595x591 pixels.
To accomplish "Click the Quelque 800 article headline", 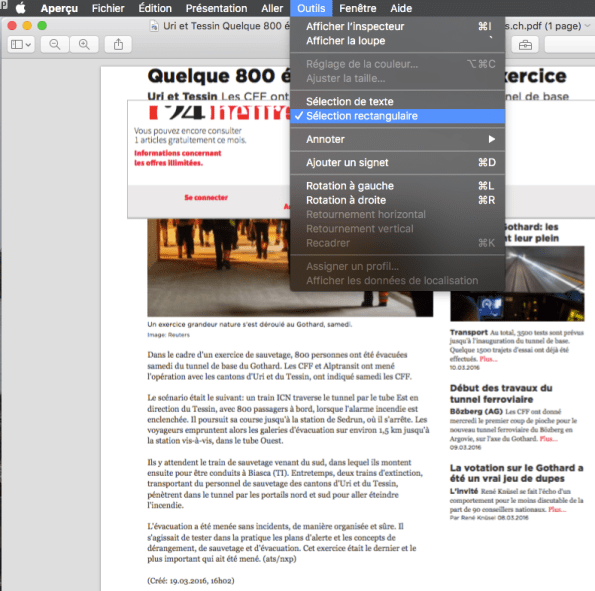I will [219, 76].
